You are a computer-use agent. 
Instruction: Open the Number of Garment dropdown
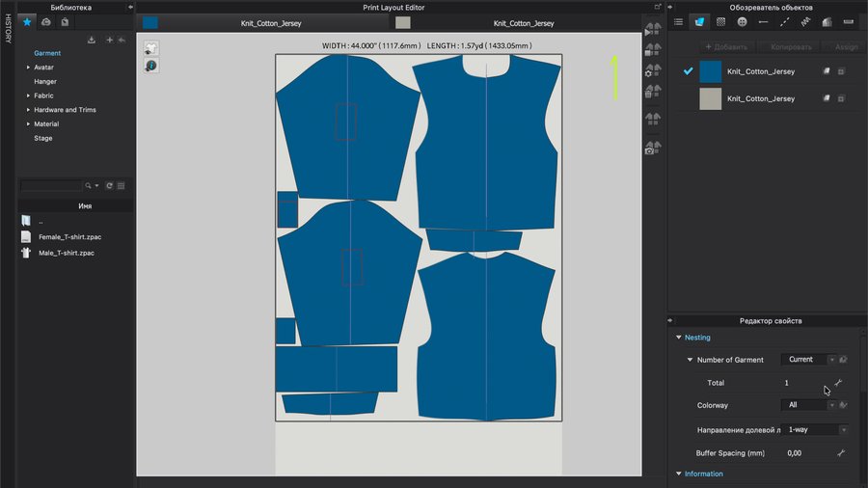(808, 360)
